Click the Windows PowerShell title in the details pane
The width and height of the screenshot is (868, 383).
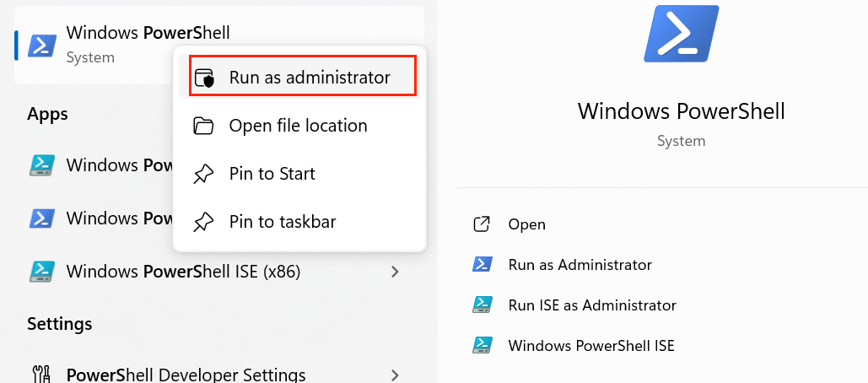(x=681, y=111)
